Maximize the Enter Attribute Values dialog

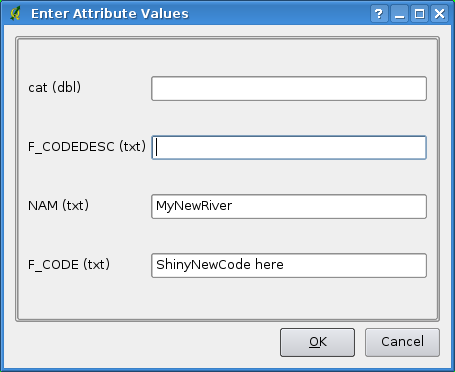[419, 14]
